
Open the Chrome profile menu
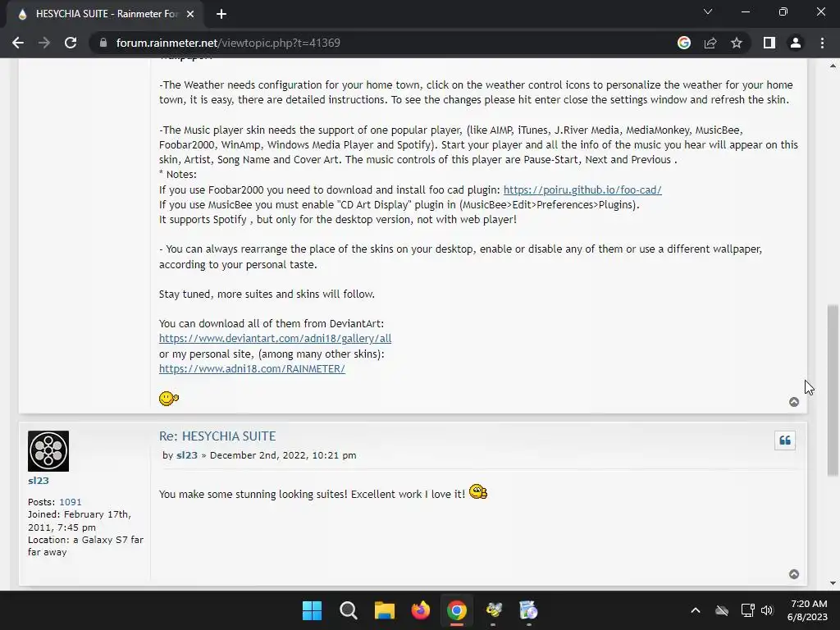(x=796, y=43)
